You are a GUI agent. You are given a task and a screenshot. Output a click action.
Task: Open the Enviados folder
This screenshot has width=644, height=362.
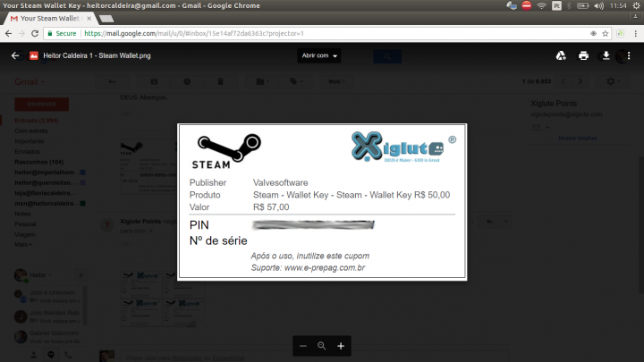click(x=27, y=151)
